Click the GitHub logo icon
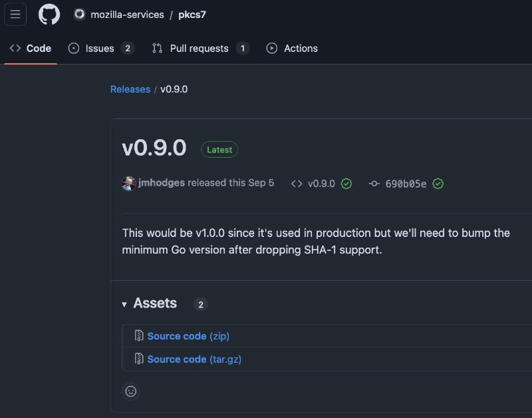This screenshot has height=418, width=532. click(49, 15)
